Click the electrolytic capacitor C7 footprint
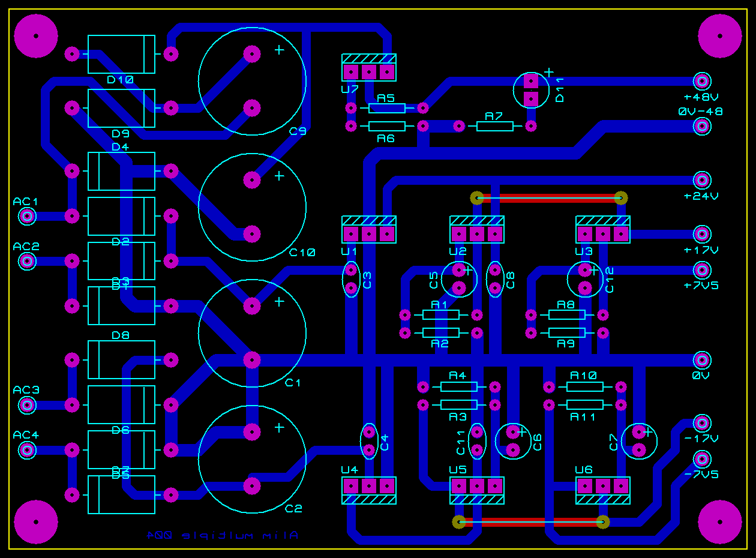Image resolution: width=756 pixels, height=558 pixels. (639, 440)
